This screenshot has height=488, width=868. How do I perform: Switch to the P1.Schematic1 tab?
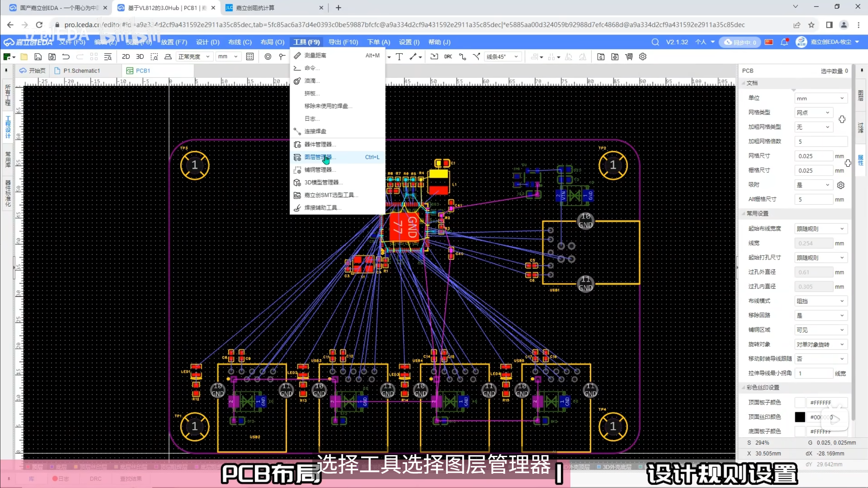pyautogui.click(x=81, y=70)
